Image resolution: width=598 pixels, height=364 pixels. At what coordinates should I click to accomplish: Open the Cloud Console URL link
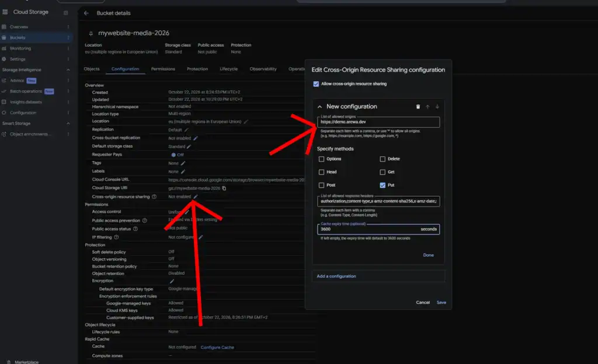(237, 180)
